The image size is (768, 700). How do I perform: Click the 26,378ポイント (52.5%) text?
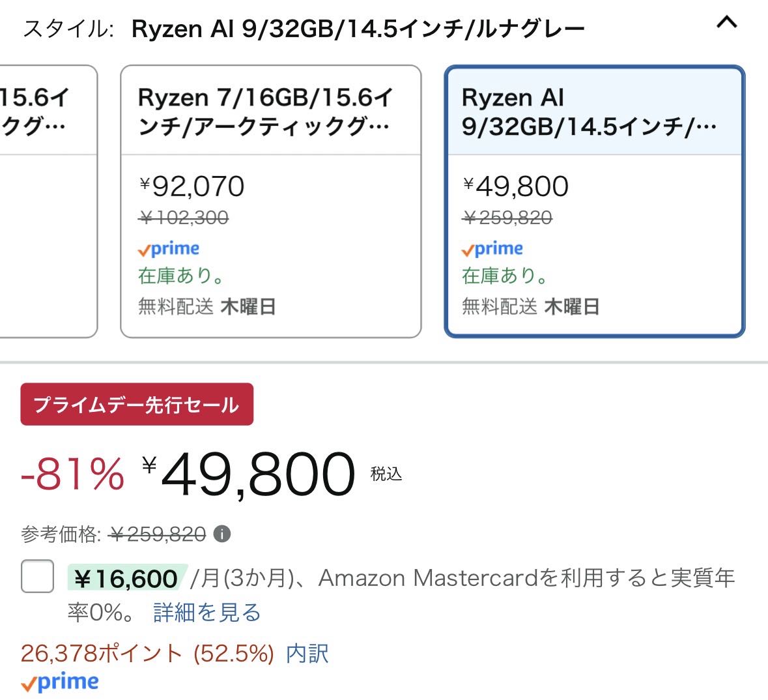point(147,654)
